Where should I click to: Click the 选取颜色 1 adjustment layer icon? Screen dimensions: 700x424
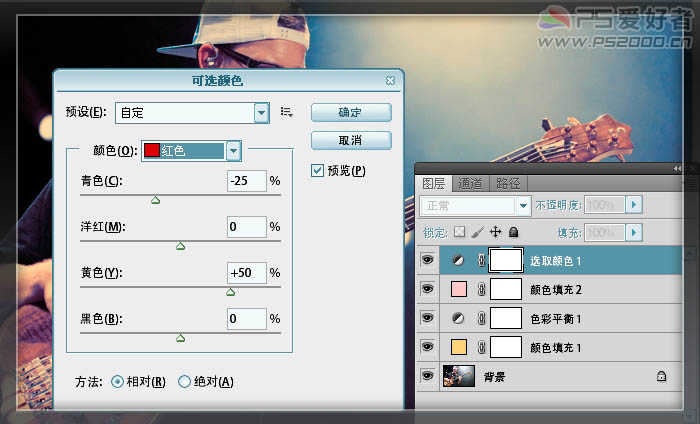pos(456,260)
